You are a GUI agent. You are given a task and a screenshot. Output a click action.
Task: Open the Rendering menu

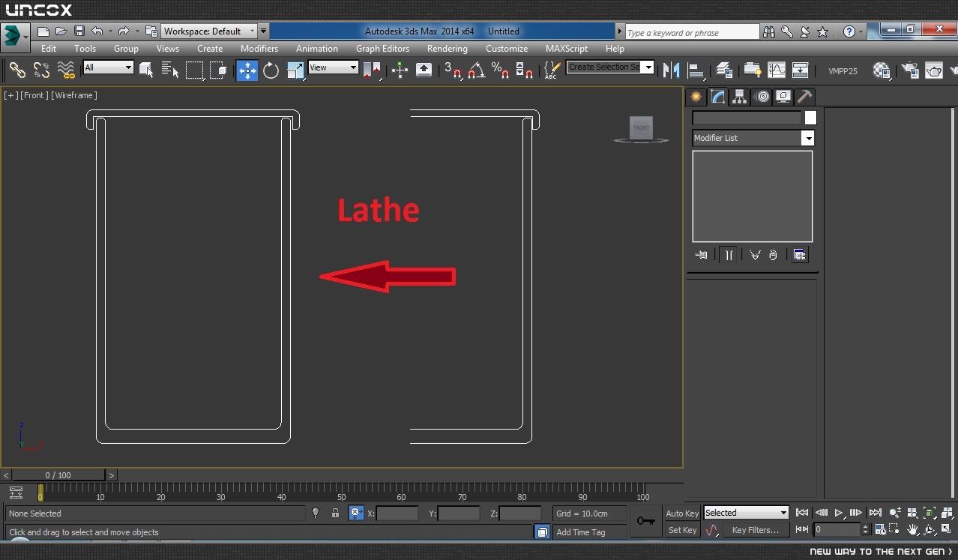448,48
